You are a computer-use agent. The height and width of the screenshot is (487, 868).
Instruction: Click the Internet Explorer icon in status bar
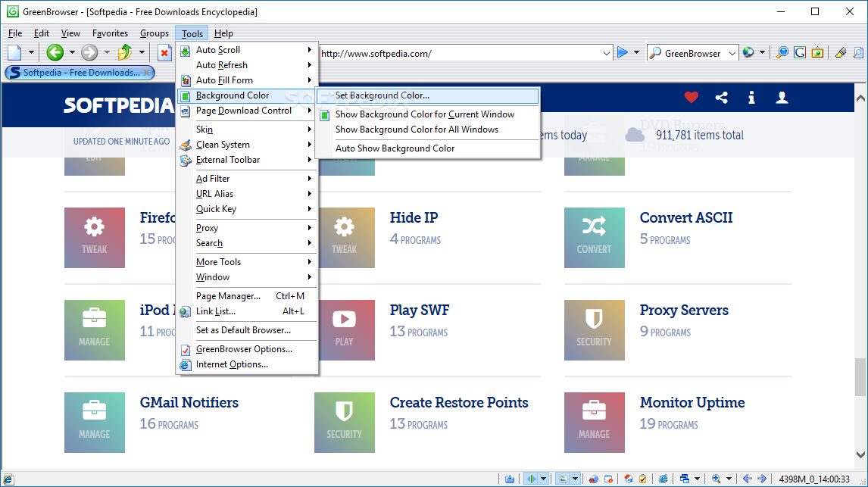663,479
